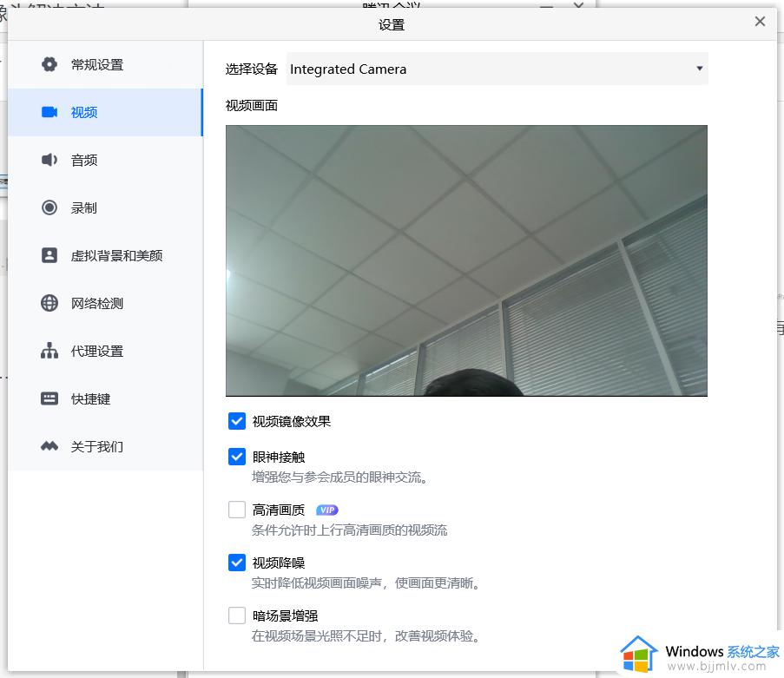Go to the 录制 settings section
This screenshot has width=784, height=678.
(x=106, y=207)
